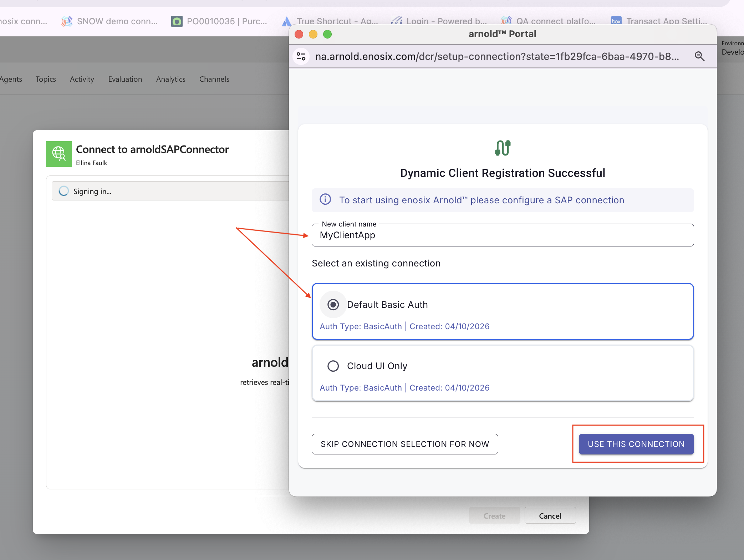Click the arnold Portal URL address text

click(497, 56)
